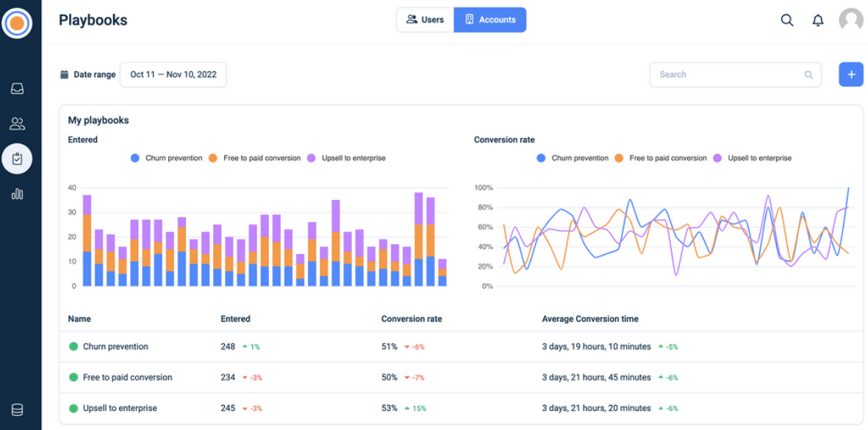Image resolution: width=868 pixels, height=430 pixels.
Task: Toggle Free to paid conversion in Entered legend
Action: [254, 158]
